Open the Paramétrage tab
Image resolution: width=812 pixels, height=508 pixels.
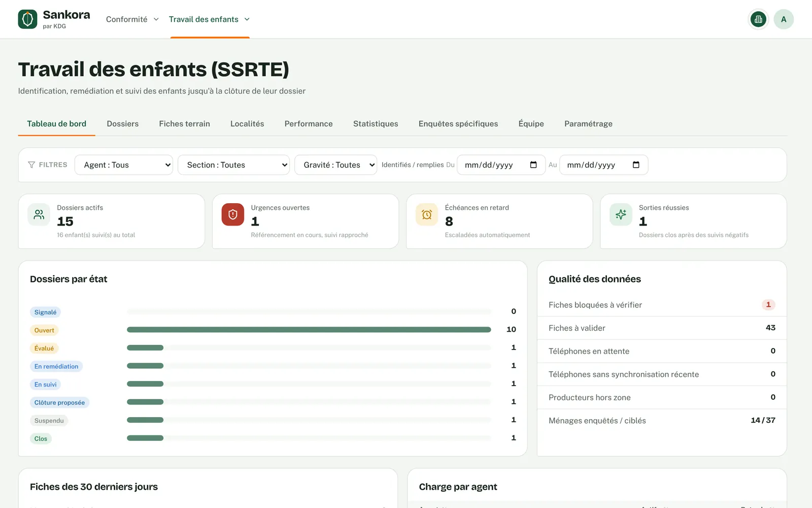tap(588, 123)
